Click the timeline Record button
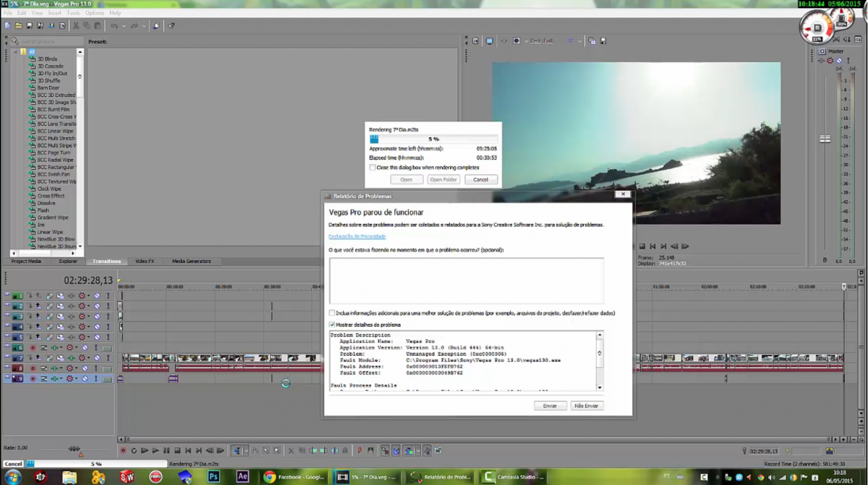Screen dimensions: 868x485 pos(123,450)
